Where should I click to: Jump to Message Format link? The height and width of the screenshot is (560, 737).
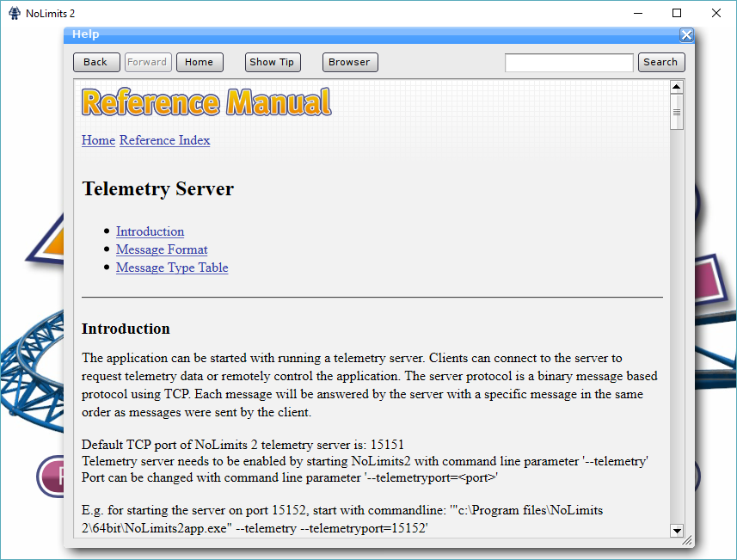click(x=162, y=249)
